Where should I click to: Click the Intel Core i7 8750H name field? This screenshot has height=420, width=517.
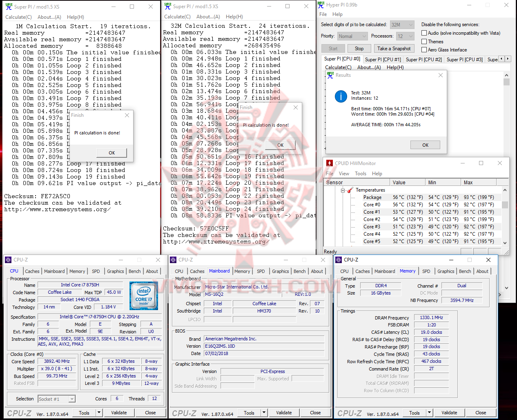pos(80,285)
